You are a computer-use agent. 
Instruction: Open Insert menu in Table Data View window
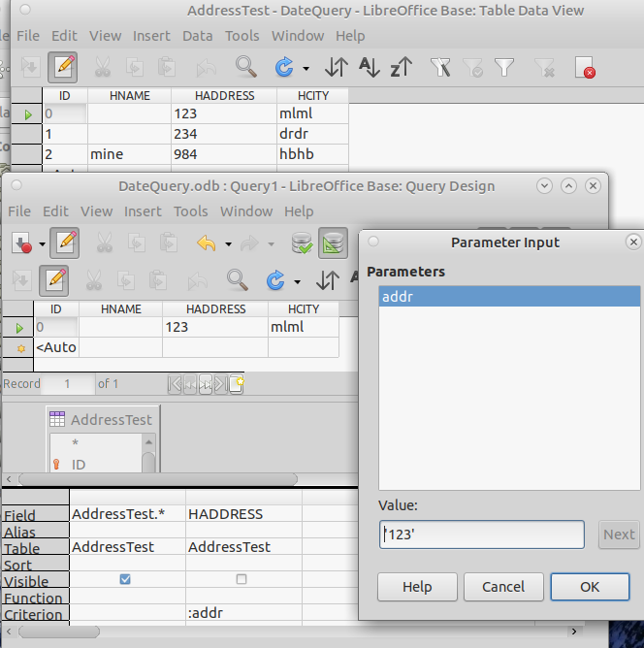click(151, 36)
